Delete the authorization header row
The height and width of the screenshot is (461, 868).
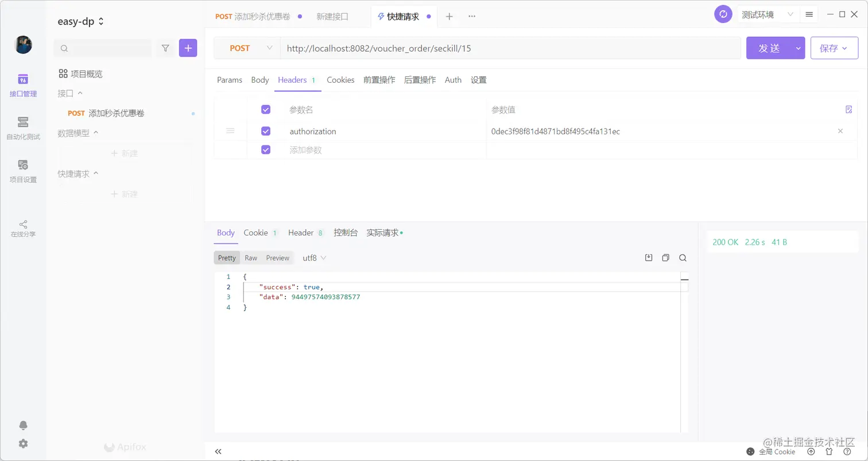tap(840, 131)
